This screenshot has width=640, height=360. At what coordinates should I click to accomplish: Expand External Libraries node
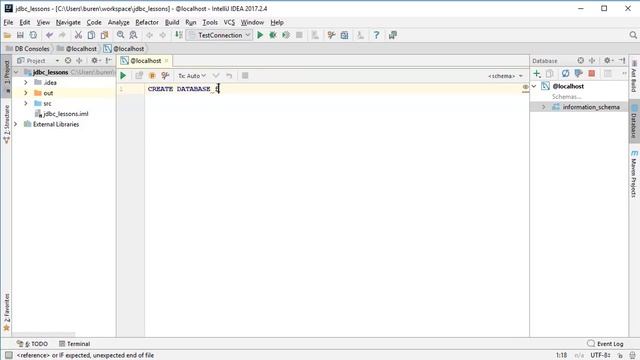pos(16,124)
